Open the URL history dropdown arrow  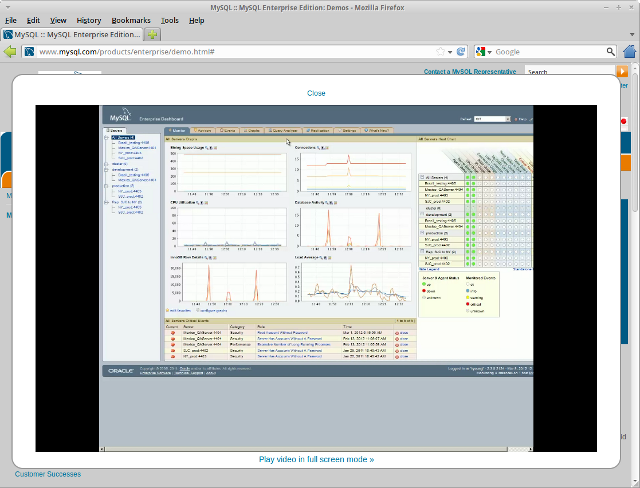[450, 52]
